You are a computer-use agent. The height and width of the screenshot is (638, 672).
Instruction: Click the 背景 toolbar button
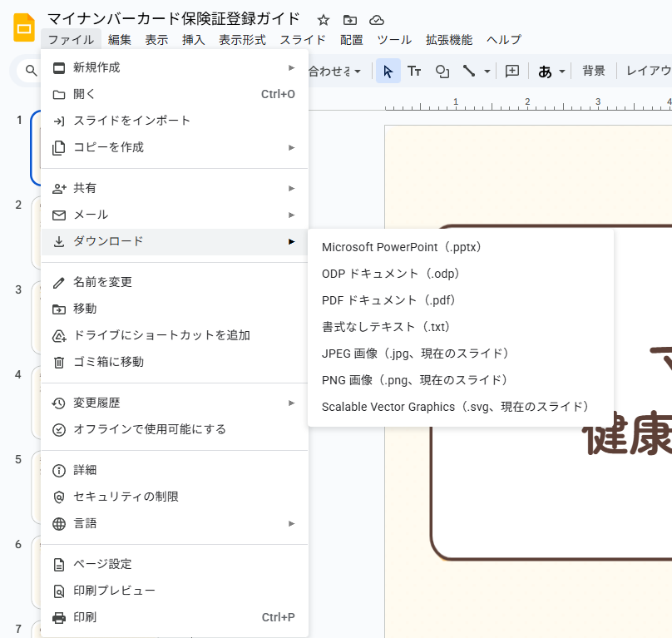594,71
